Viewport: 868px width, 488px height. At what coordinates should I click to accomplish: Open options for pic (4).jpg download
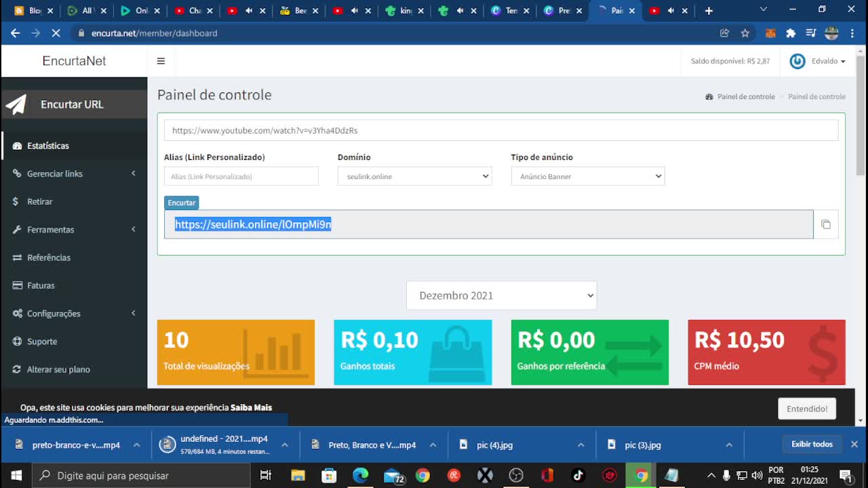[x=581, y=445]
